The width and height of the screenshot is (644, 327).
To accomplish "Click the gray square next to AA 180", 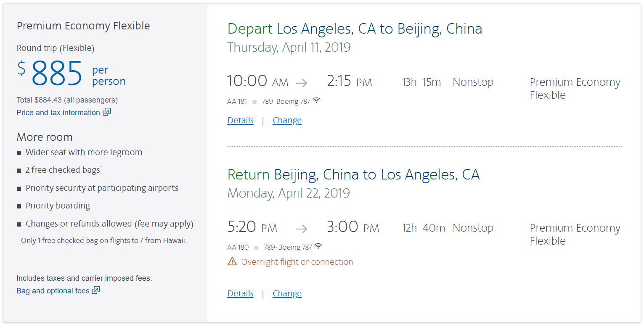I will (x=257, y=248).
